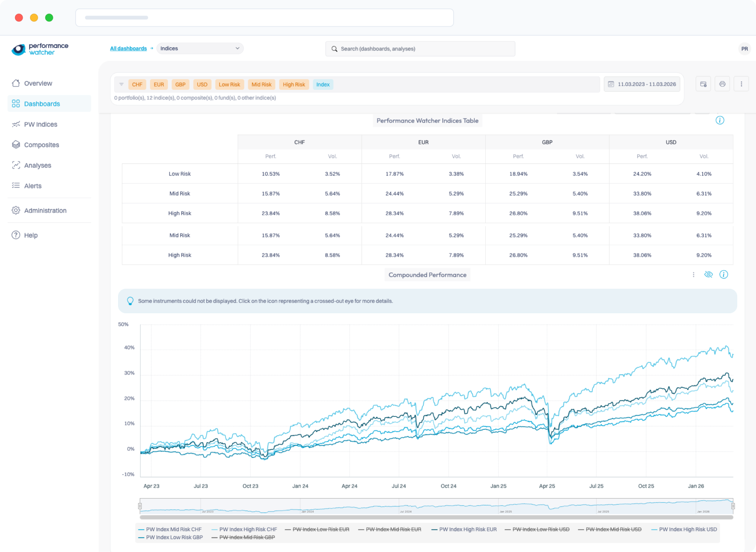The image size is (756, 552).
Task: Open the date range picker
Action: coord(642,84)
